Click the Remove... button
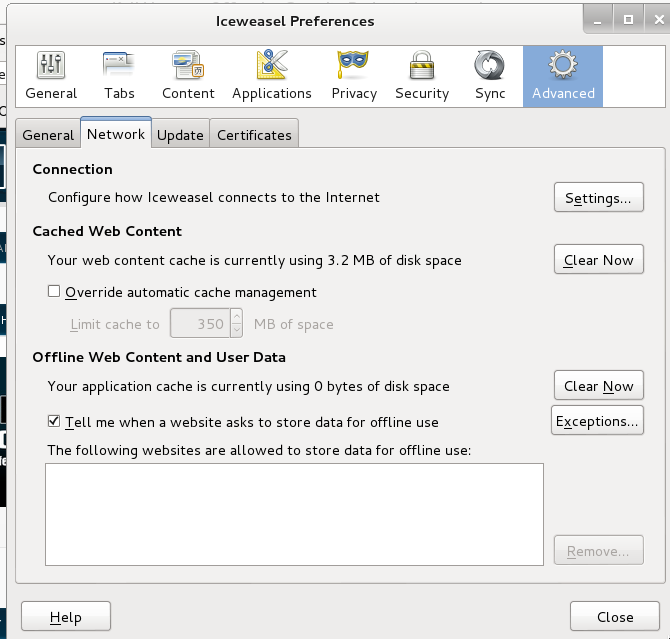This screenshot has height=639, width=670. click(x=599, y=551)
